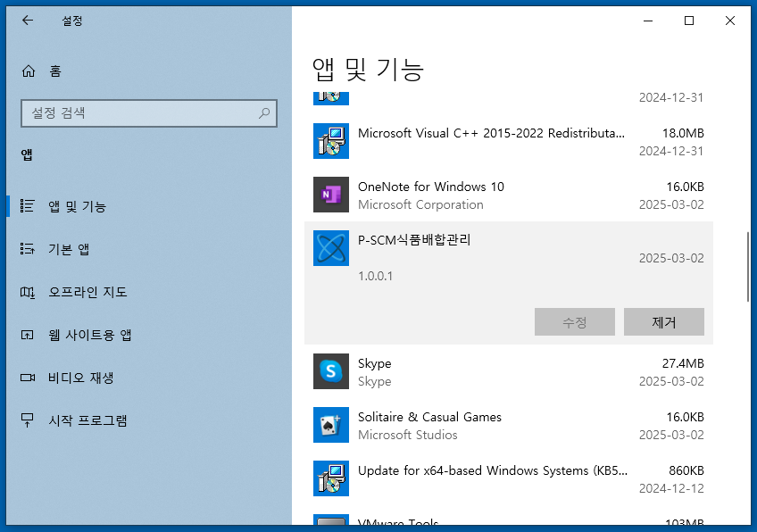Click the date 2024-12-12
Image resolution: width=757 pixels, height=532 pixels.
671,488
